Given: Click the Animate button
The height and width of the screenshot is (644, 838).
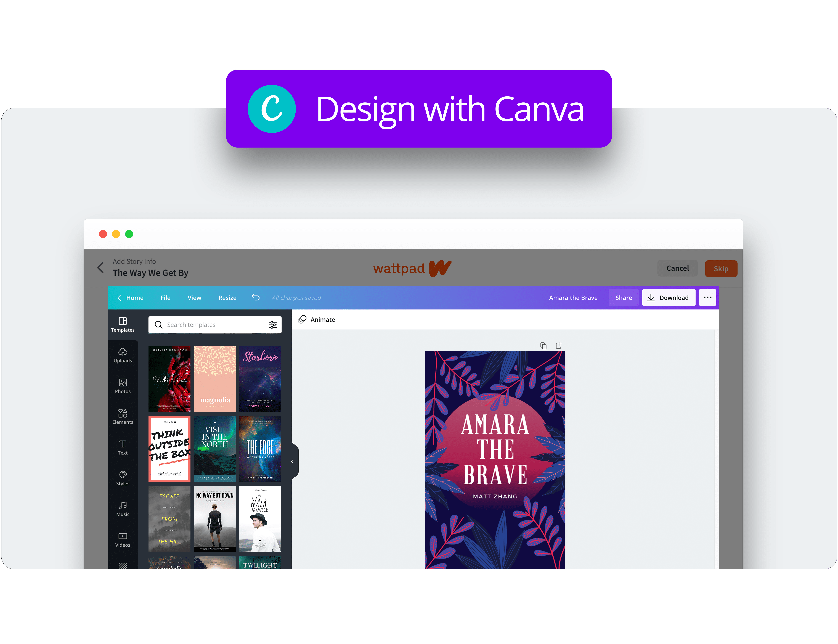Looking at the screenshot, I should point(317,319).
